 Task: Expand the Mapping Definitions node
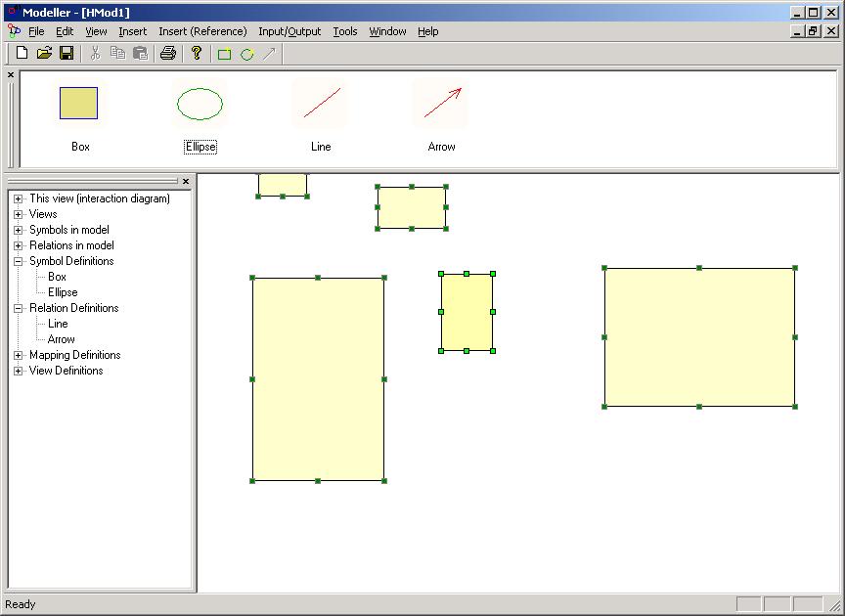click(x=18, y=355)
